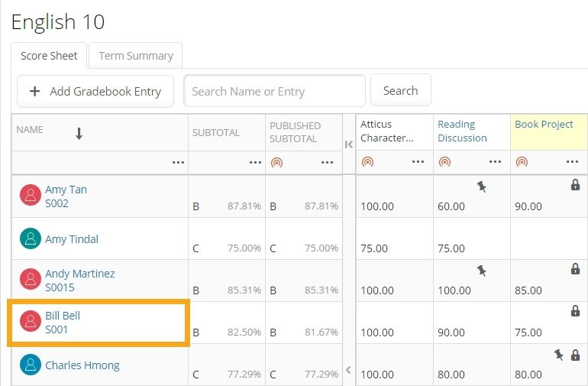Click lock icon in Bill Bell's Book Project cell

click(575, 310)
